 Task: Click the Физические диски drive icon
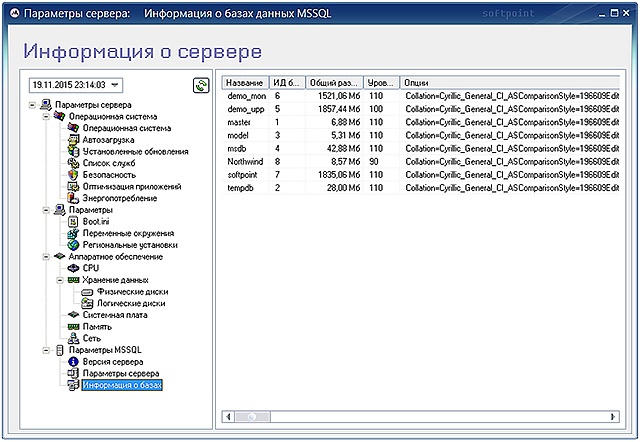(87, 292)
